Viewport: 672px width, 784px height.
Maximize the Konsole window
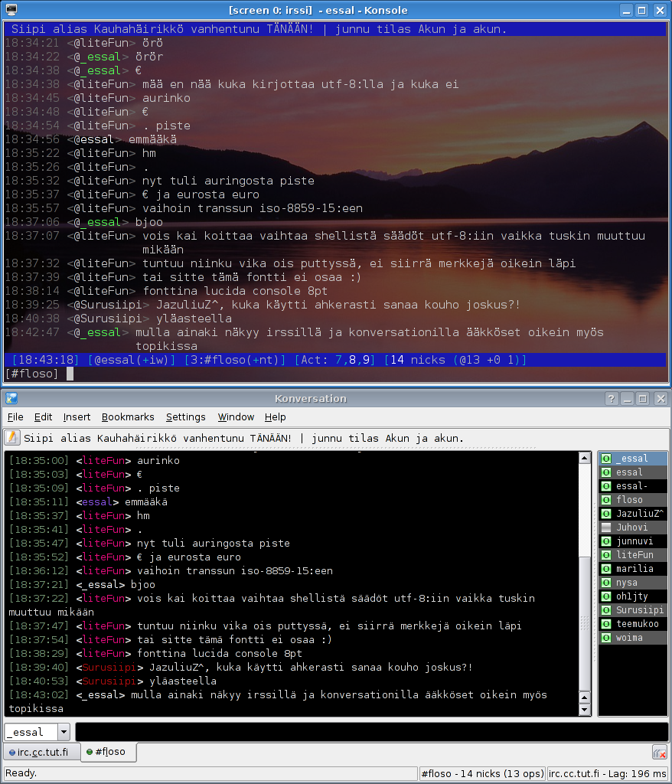point(642,10)
